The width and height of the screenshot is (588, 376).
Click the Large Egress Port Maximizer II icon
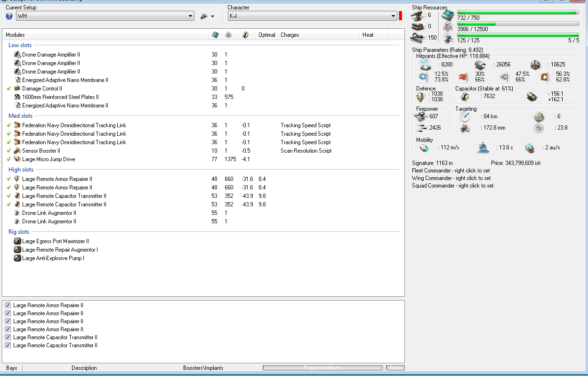point(17,241)
